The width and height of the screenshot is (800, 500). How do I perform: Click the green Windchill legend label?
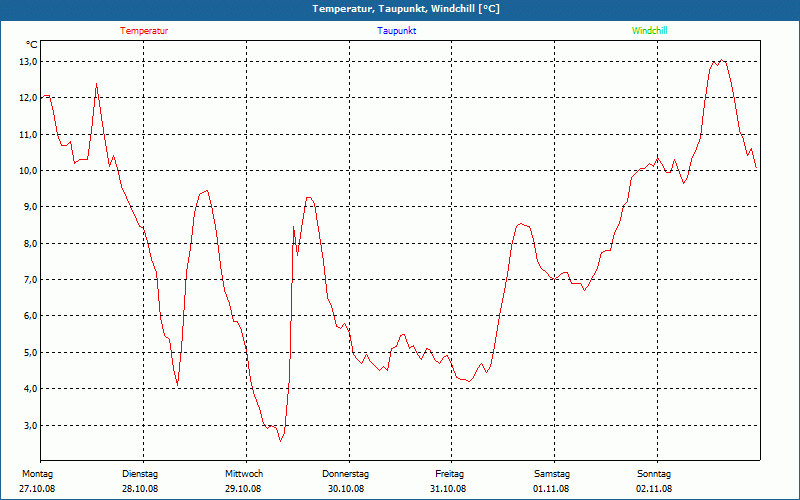point(649,31)
